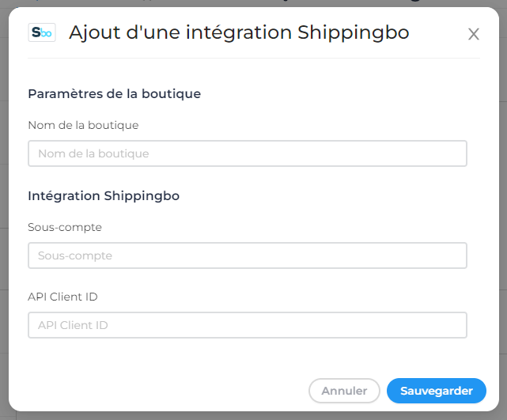507x420 pixels.
Task: Select the API Client ID input field
Action: point(248,325)
